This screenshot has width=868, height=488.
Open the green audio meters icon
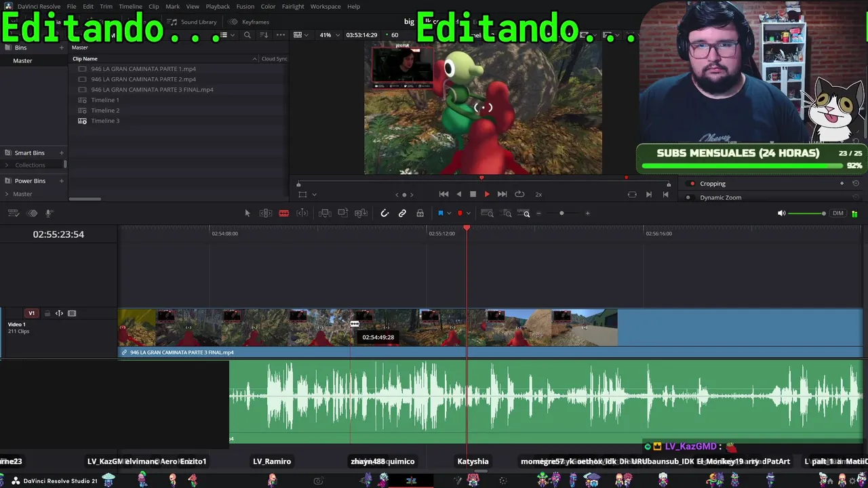click(x=854, y=213)
